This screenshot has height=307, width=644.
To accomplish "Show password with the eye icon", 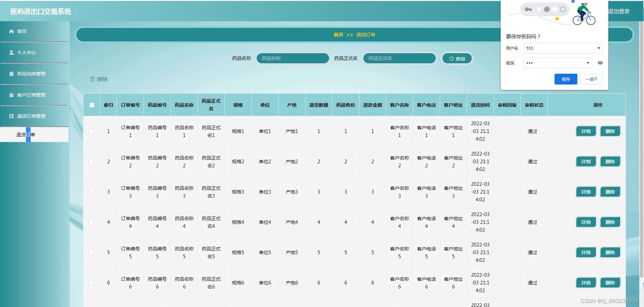I will click(x=600, y=63).
